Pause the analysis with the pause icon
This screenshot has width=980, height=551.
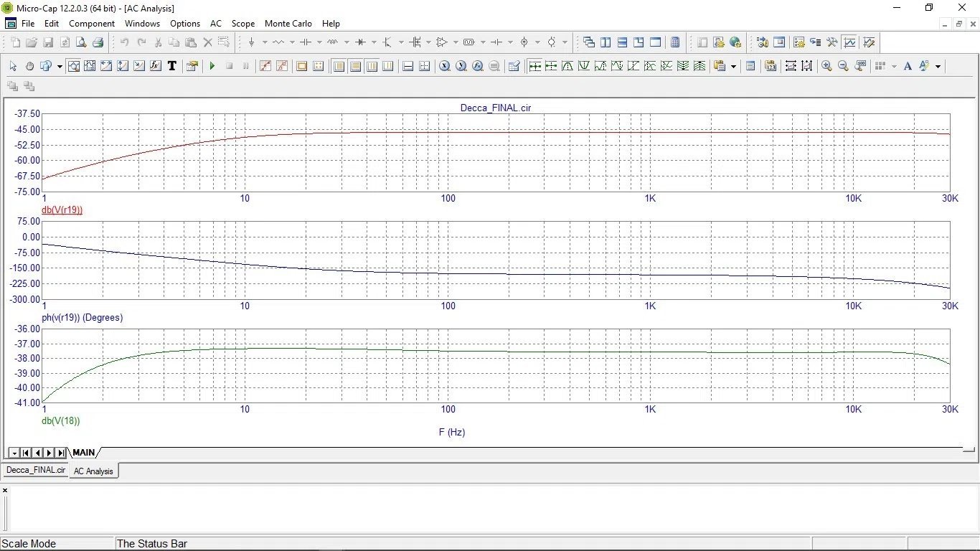pyautogui.click(x=246, y=66)
